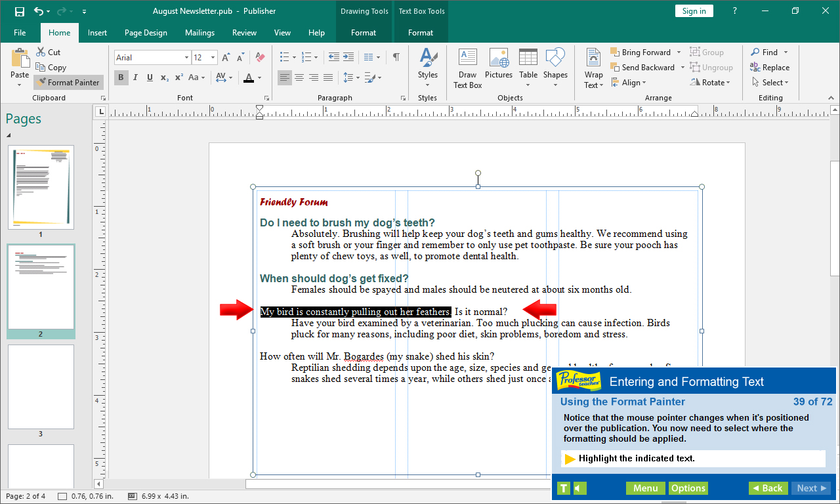Click the Replace icon in Editing group
The width and height of the screenshot is (840, 504).
(770, 67)
